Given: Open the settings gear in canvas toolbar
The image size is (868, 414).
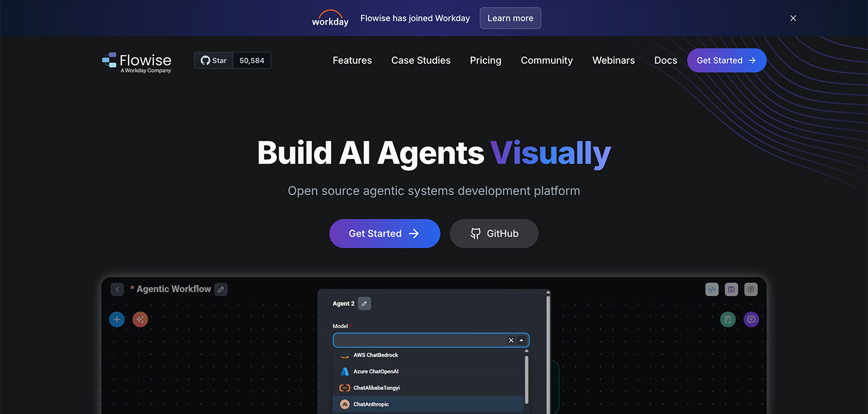Looking at the screenshot, I should [750, 289].
